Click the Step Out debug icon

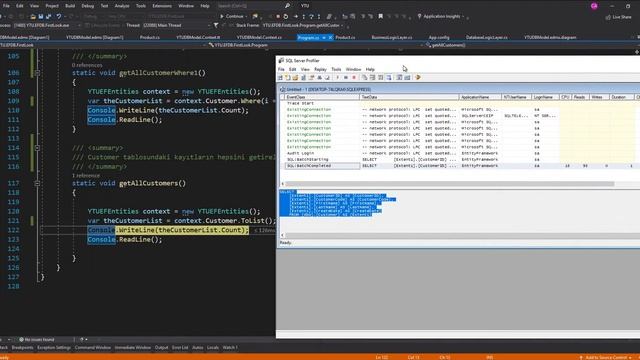pos(319,17)
